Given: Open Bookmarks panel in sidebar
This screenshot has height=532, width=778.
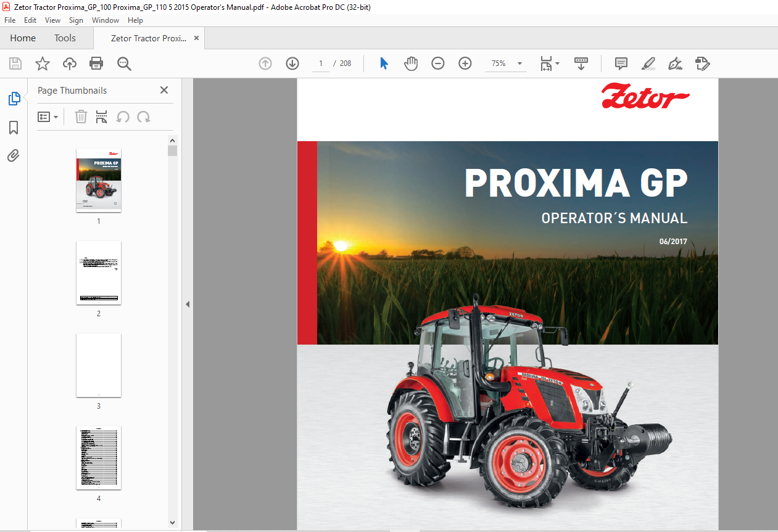Looking at the screenshot, I should click(x=14, y=128).
